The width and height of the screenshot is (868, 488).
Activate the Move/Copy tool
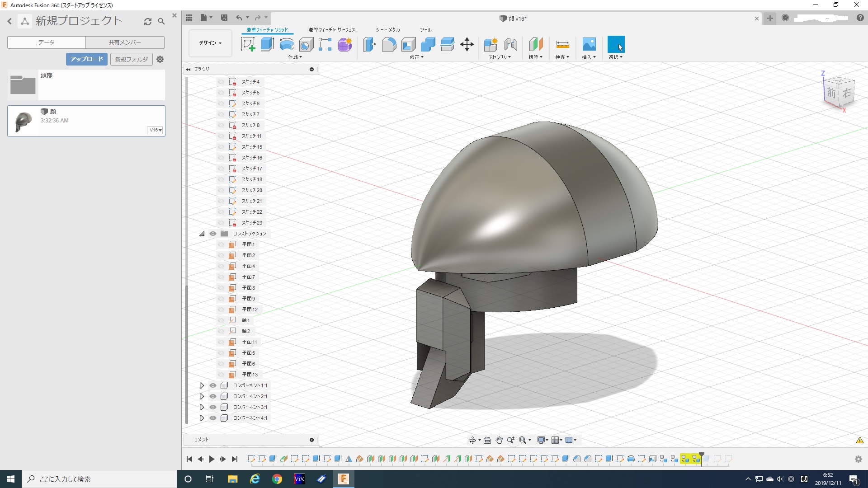[x=467, y=44]
